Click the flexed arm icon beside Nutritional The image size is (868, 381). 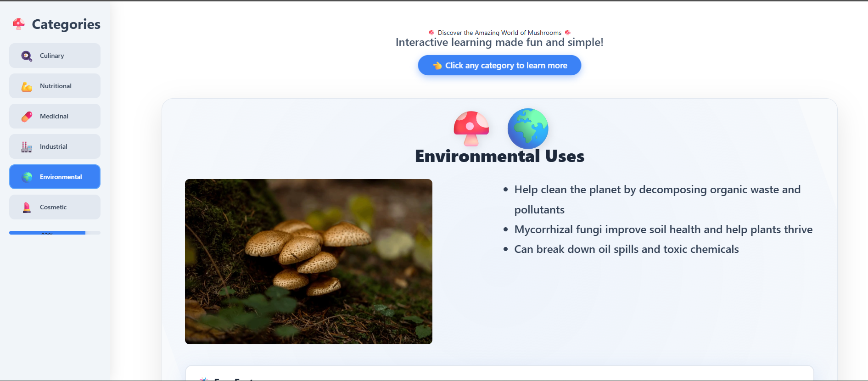[x=27, y=86]
